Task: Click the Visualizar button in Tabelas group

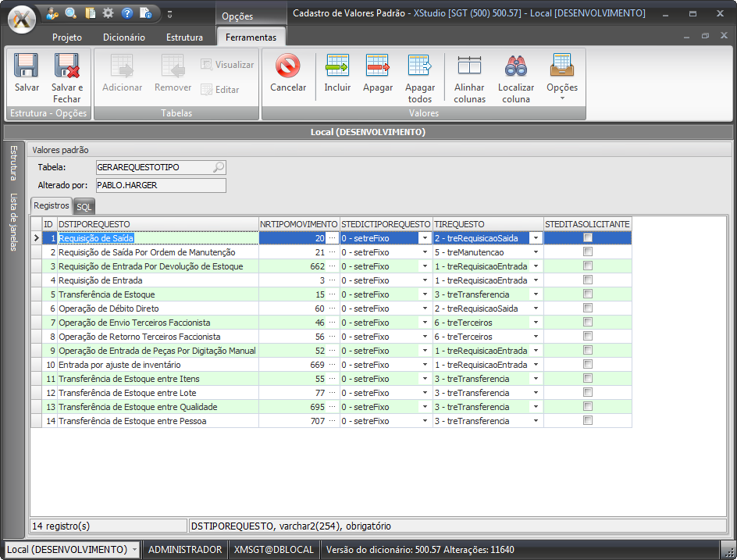Action: (227, 65)
